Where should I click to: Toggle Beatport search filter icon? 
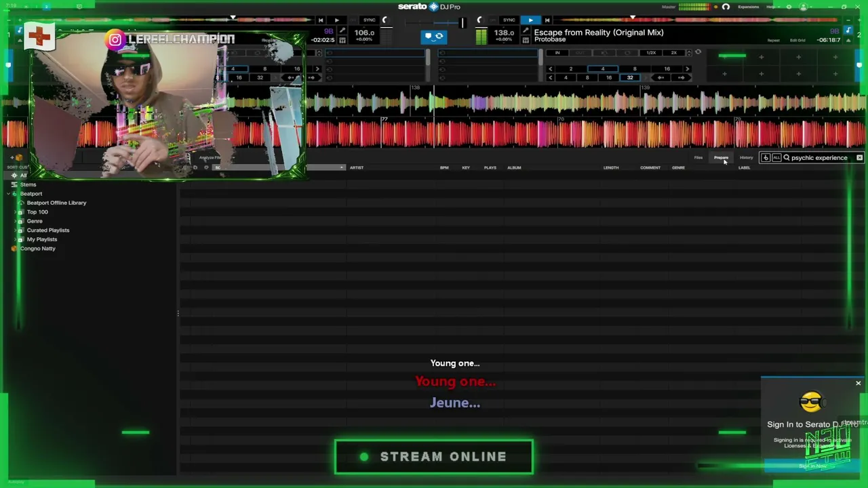tap(766, 158)
